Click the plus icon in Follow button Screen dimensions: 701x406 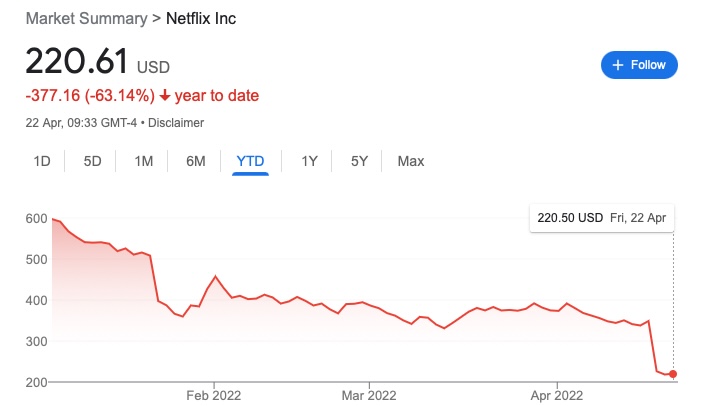(x=616, y=65)
